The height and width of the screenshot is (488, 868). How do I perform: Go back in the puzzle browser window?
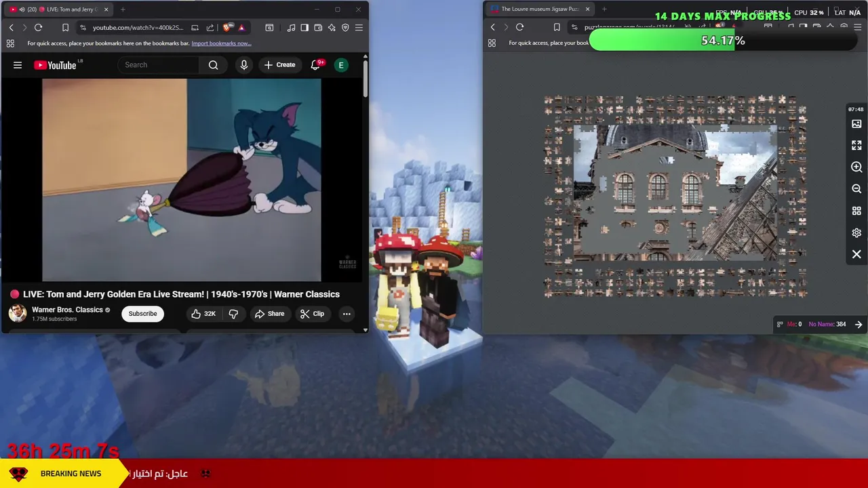click(x=492, y=27)
